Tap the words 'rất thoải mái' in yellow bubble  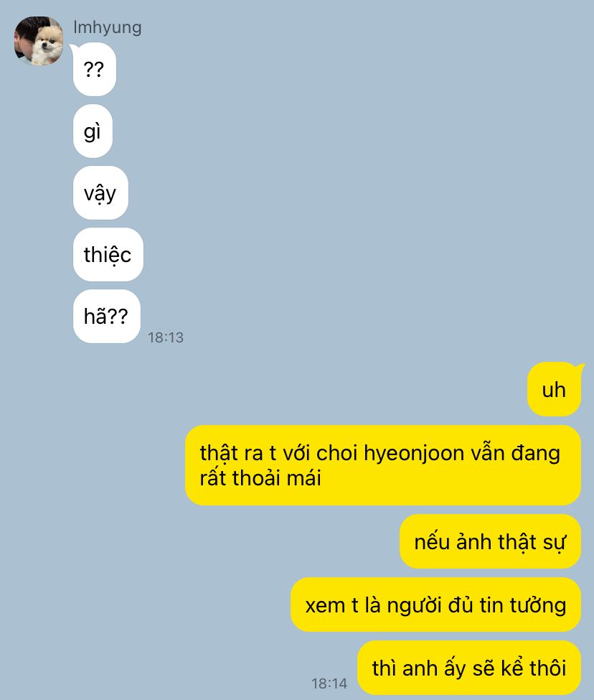[x=260, y=478]
